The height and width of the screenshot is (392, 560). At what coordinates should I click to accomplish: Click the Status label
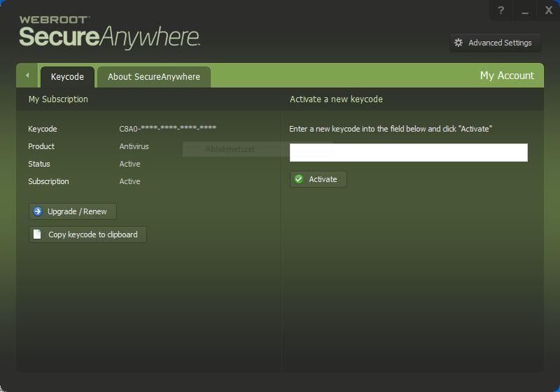pos(39,164)
